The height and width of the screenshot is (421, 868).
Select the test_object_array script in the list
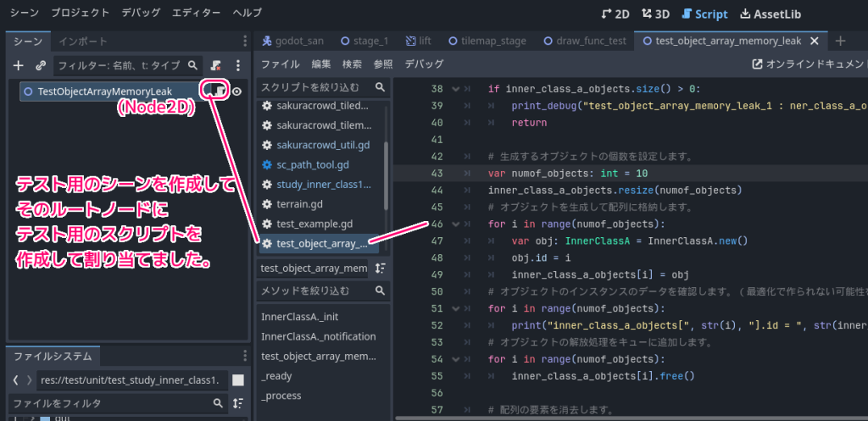click(319, 243)
